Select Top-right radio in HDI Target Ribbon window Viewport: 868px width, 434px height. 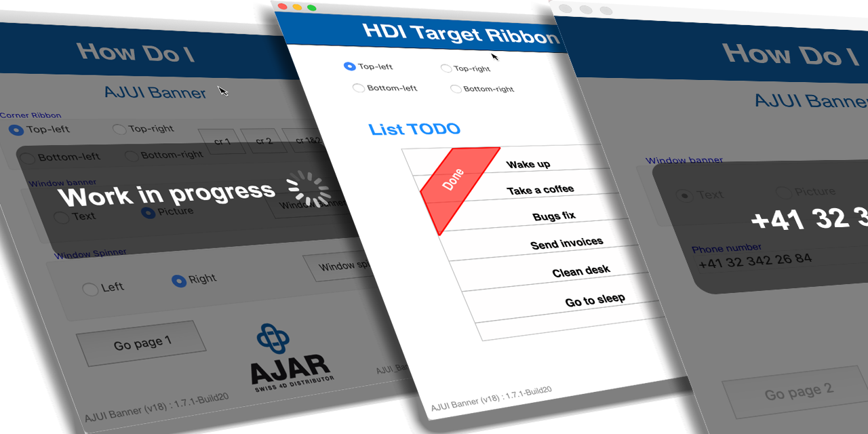(x=446, y=68)
